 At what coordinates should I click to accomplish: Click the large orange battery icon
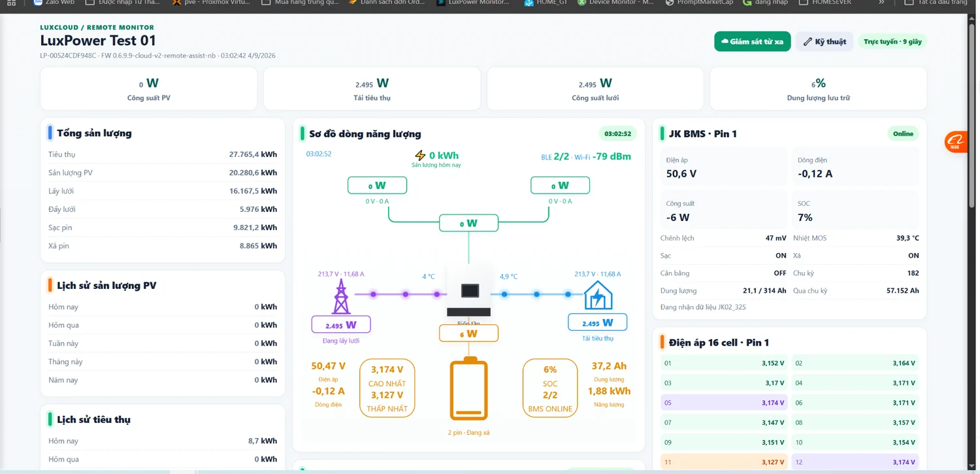click(468, 388)
